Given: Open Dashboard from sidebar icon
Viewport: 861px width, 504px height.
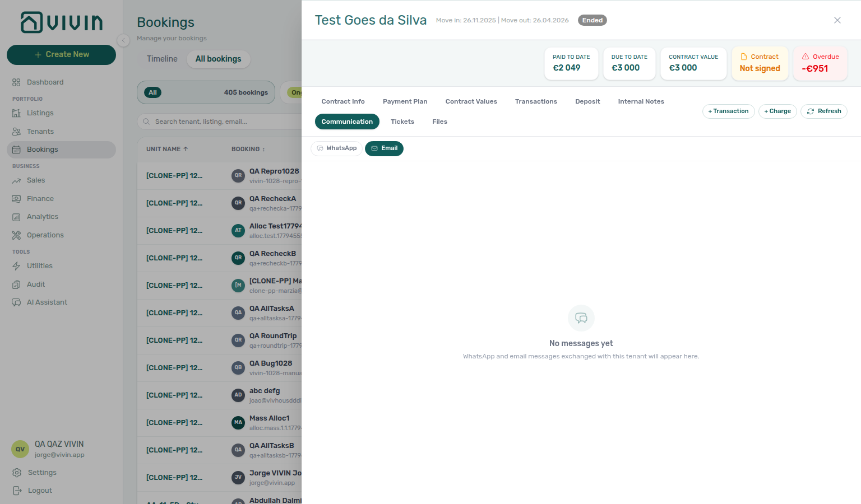Looking at the screenshot, I should click(x=16, y=82).
